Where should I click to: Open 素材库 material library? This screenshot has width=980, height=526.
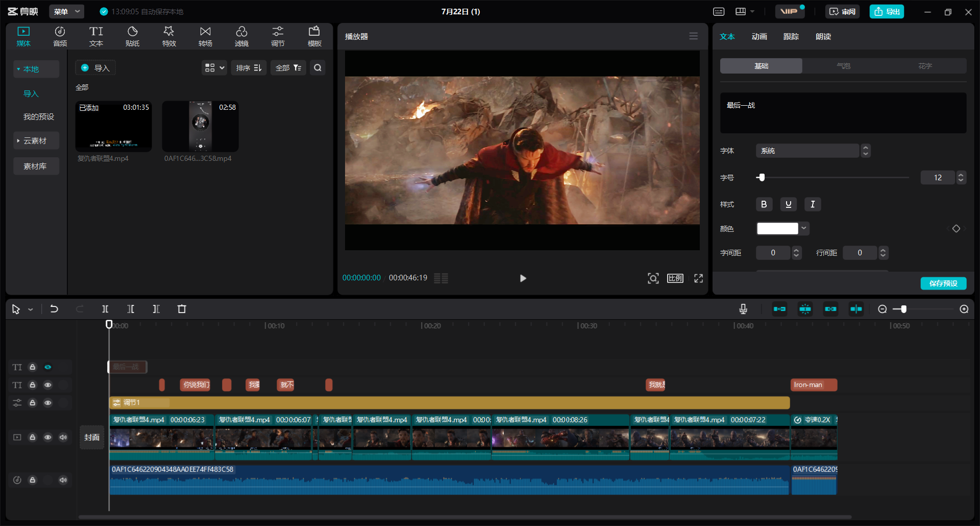[x=36, y=166]
